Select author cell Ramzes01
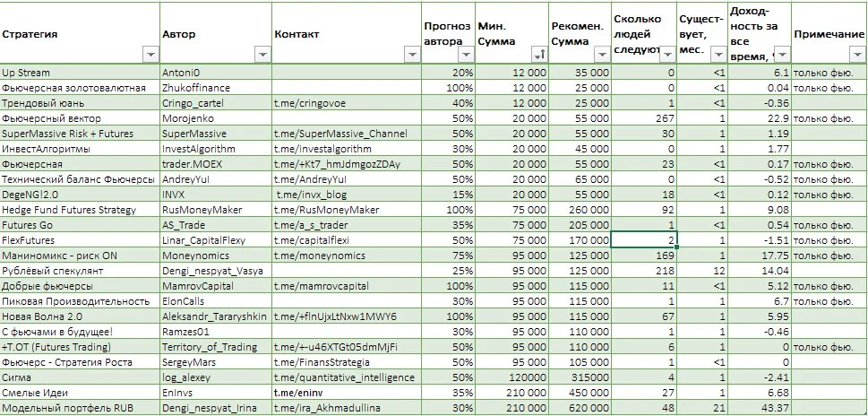 tap(216, 332)
